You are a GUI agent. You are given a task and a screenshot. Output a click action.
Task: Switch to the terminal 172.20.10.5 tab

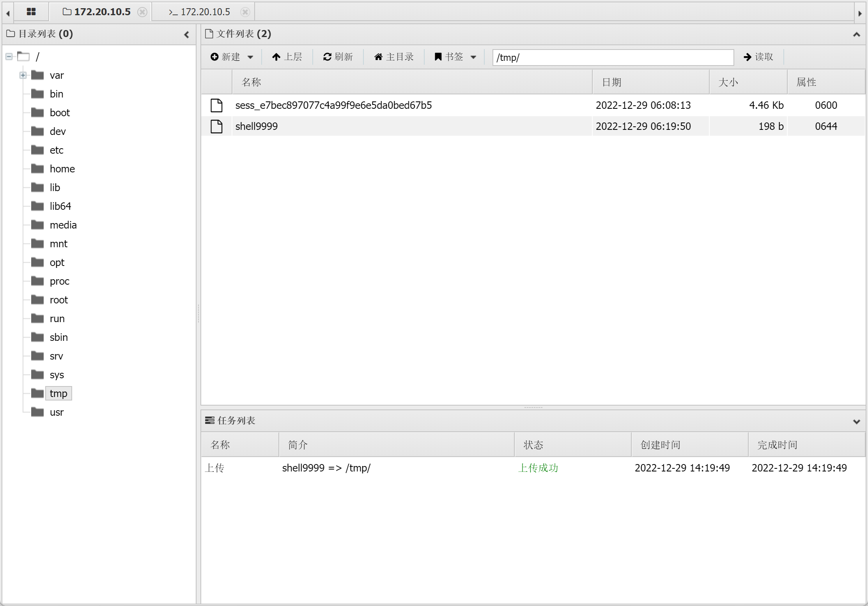(199, 12)
